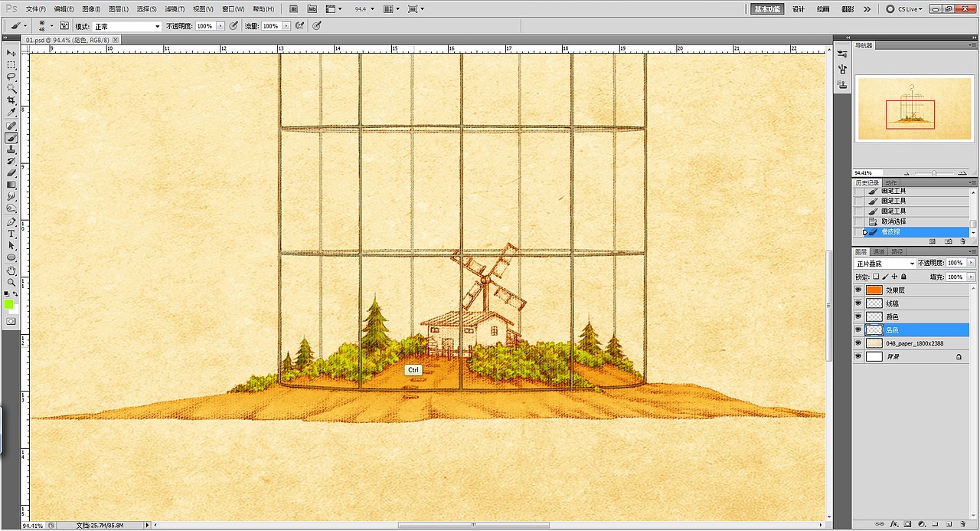
Task: Switch to the 动作 tab
Action: tap(891, 183)
